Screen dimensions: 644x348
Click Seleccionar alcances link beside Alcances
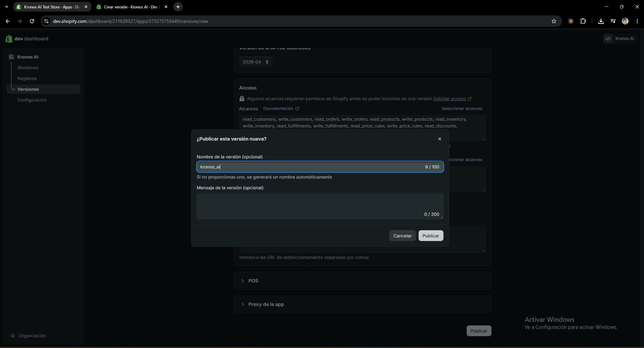pos(462,109)
